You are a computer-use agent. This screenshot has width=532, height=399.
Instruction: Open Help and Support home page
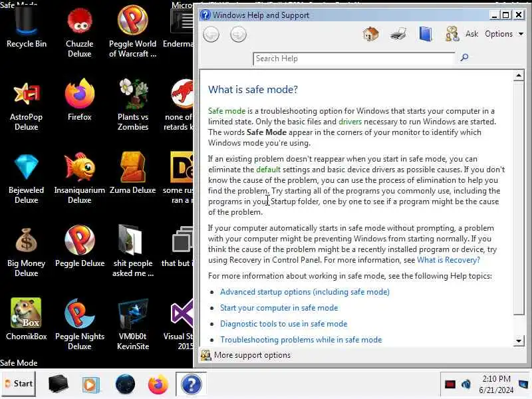[370, 34]
